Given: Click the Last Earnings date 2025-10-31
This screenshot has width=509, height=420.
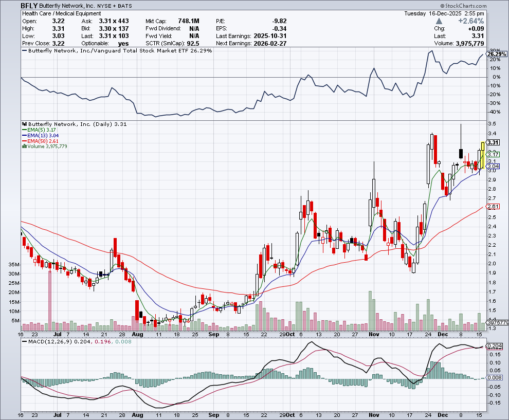Looking at the screenshot, I should pyautogui.click(x=270, y=36).
